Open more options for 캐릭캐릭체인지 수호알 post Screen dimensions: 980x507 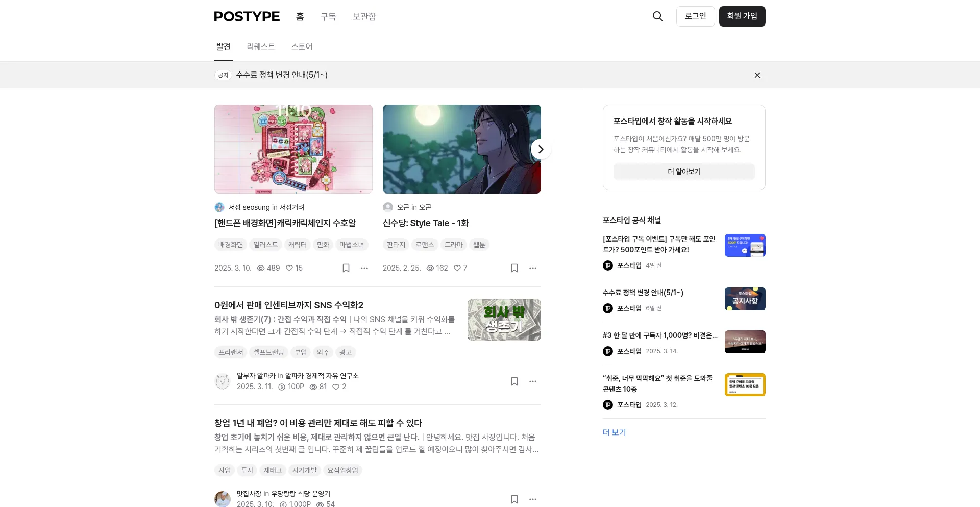pyautogui.click(x=364, y=268)
